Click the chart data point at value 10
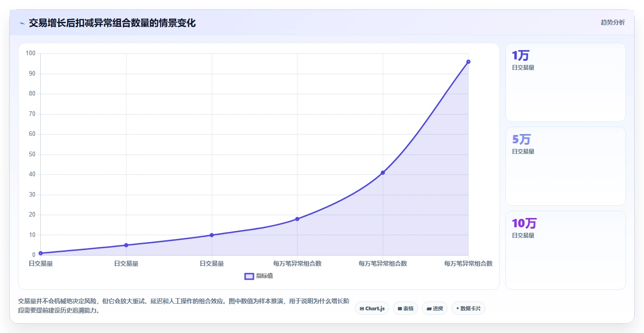644x333 pixels. [212, 235]
